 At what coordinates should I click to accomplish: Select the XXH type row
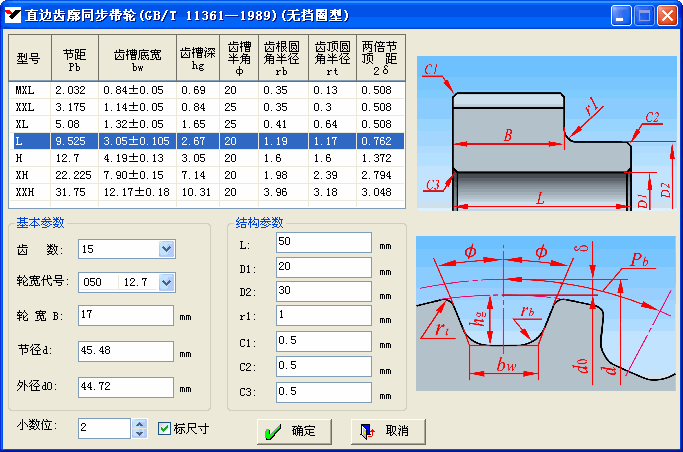pos(207,192)
